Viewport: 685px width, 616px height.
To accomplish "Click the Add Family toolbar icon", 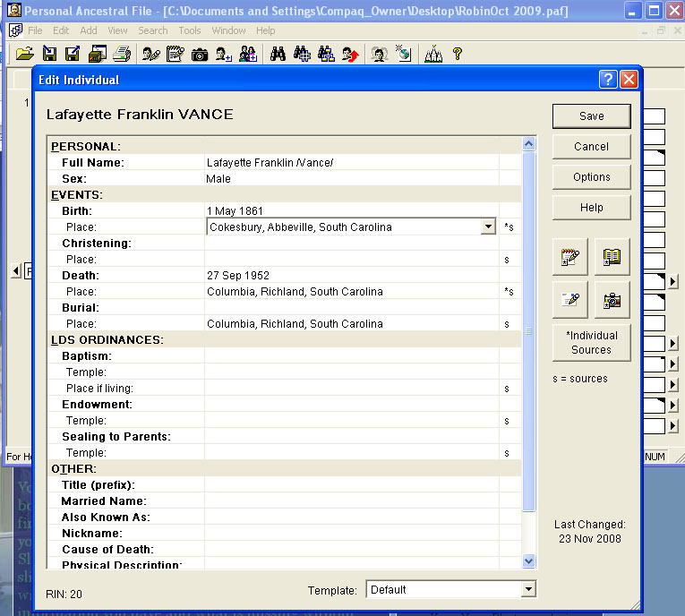I will coord(248,55).
